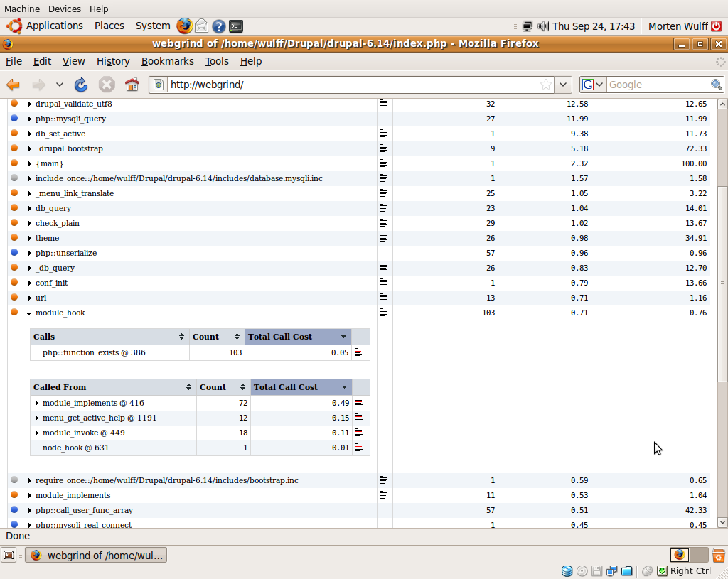Image resolution: width=728 pixels, height=579 pixels.
Task: Click the _db_query function name
Action: [x=55, y=268]
